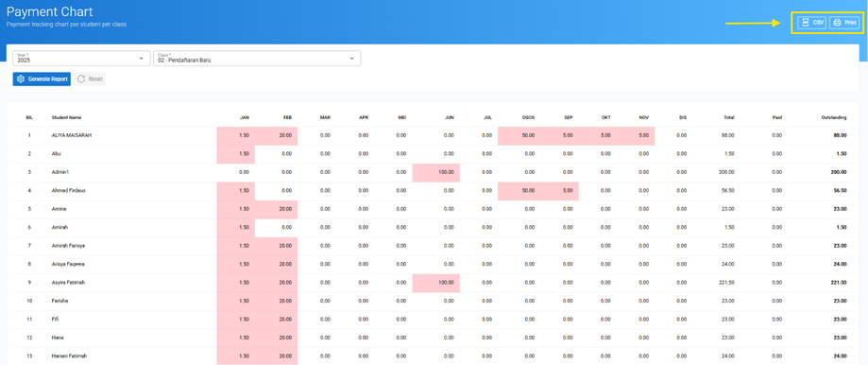
Task: Click the Total column header
Action: (x=729, y=117)
